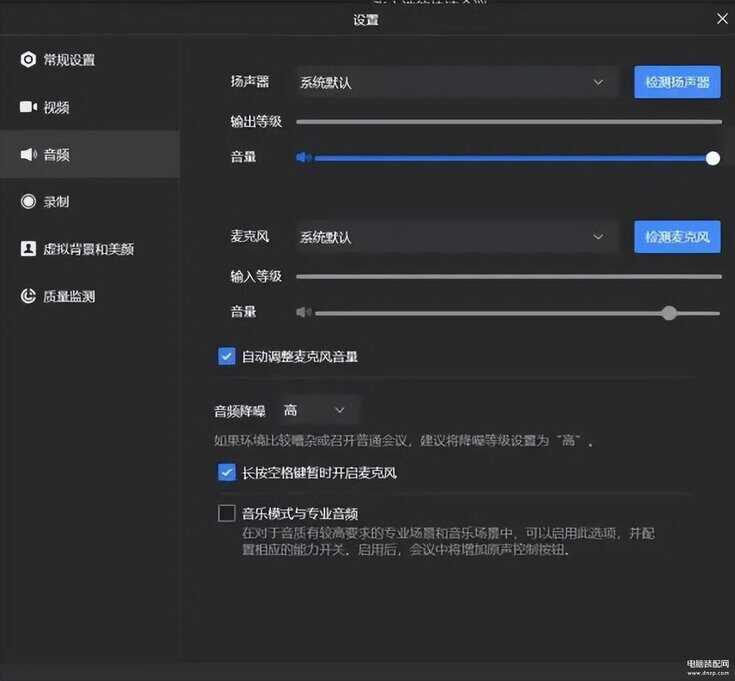Click the 音频 speaker icon in sidebar
Image resolution: width=735 pixels, height=681 pixels.
28,155
